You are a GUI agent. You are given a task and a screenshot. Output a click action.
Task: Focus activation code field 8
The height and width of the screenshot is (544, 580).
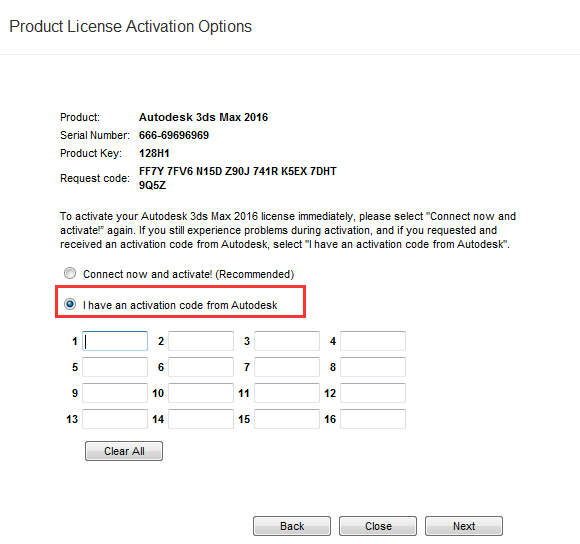(373, 367)
